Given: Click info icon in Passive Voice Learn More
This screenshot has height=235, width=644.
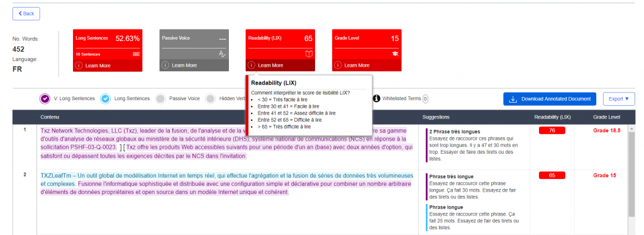Looking at the screenshot, I should pyautogui.click(x=165, y=66).
